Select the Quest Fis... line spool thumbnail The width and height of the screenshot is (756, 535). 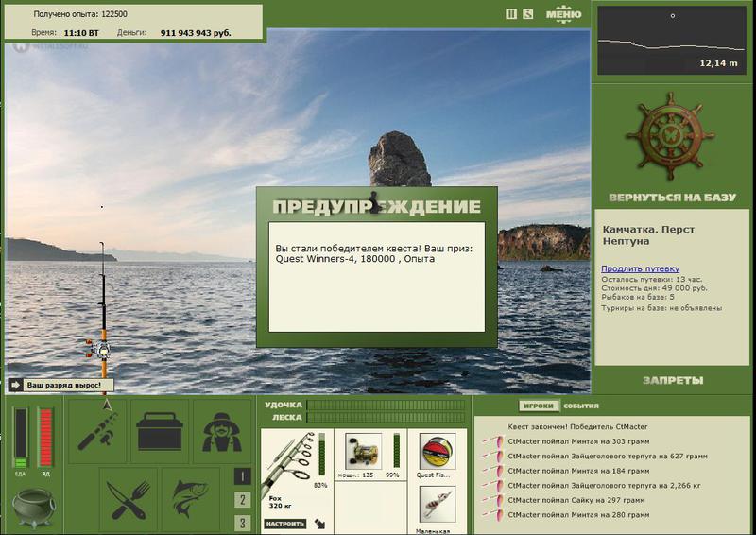click(438, 451)
